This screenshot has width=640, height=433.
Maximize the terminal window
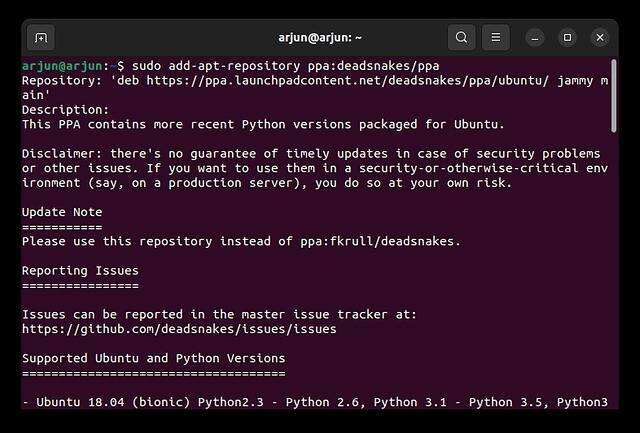[x=567, y=38]
